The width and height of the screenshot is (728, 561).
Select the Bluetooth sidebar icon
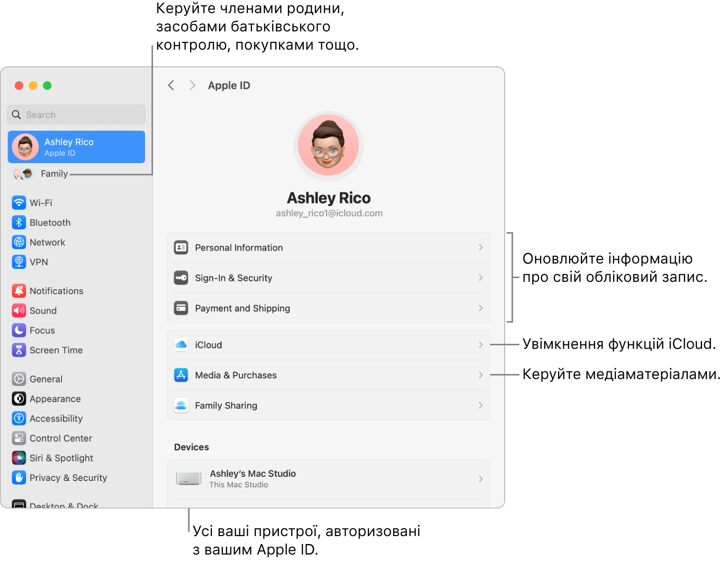pos(19,222)
